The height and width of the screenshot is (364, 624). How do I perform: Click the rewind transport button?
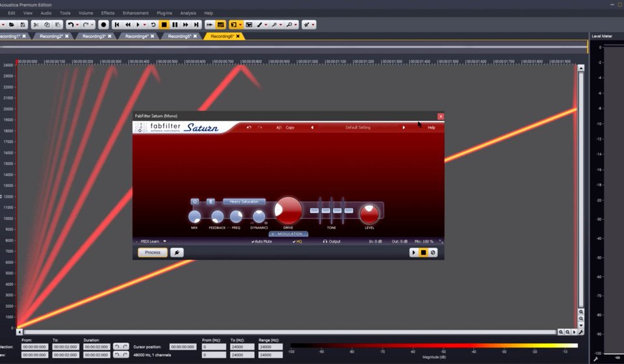click(128, 25)
